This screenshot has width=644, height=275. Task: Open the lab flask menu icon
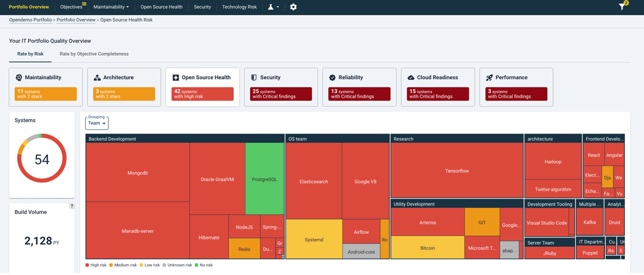(273, 7)
